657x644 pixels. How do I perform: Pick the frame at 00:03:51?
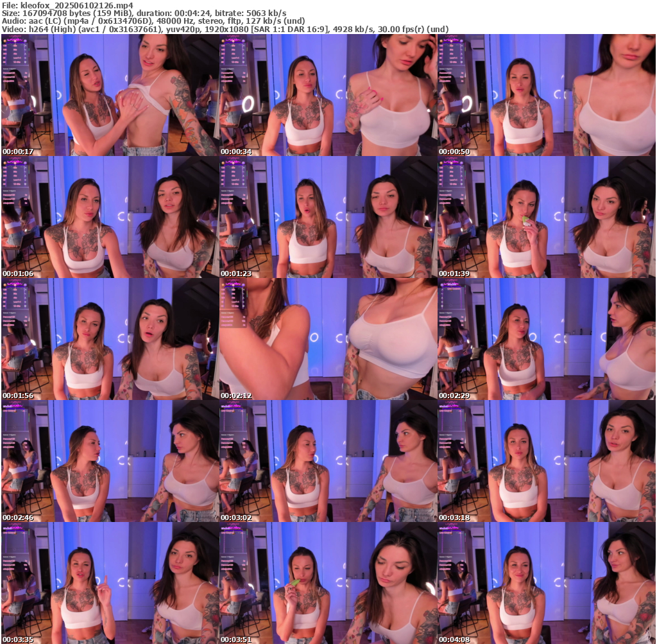click(328, 583)
